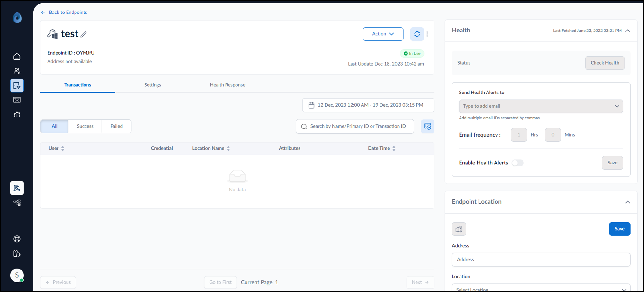Click the Go to First button
Image resolution: width=644 pixels, height=292 pixels.
220,282
